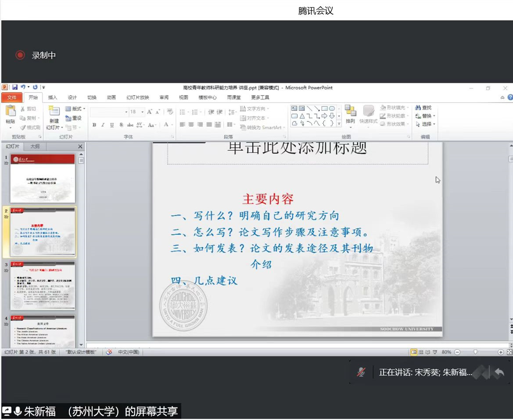The image size is (513, 420).
Task: Click the Replace (替换) button
Action: click(426, 116)
